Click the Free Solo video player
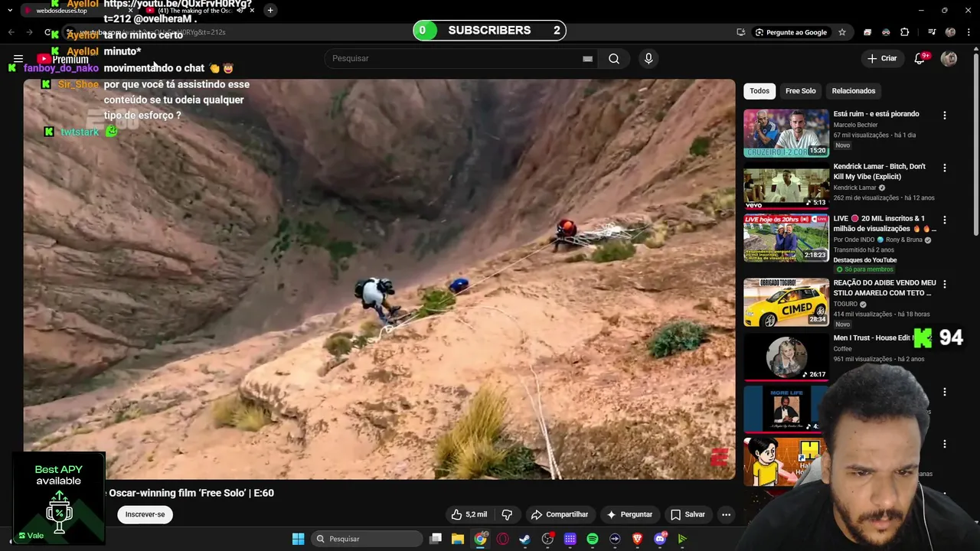This screenshot has width=980, height=551. [379, 279]
